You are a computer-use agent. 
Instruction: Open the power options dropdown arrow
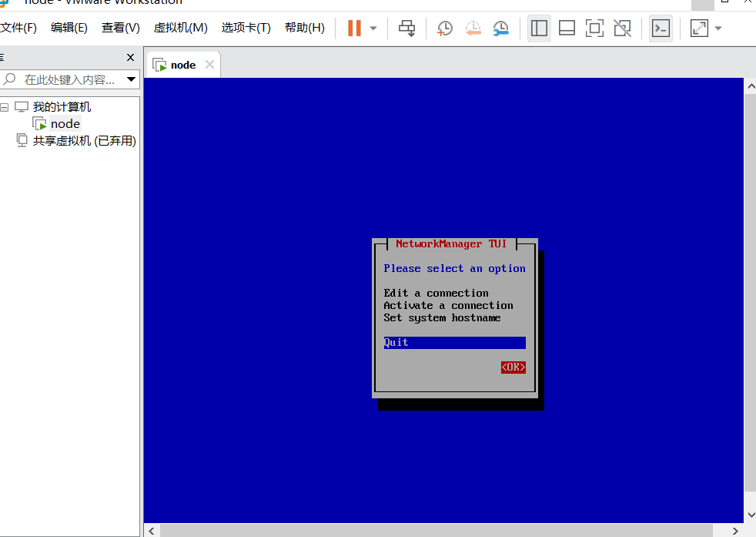pos(373,28)
